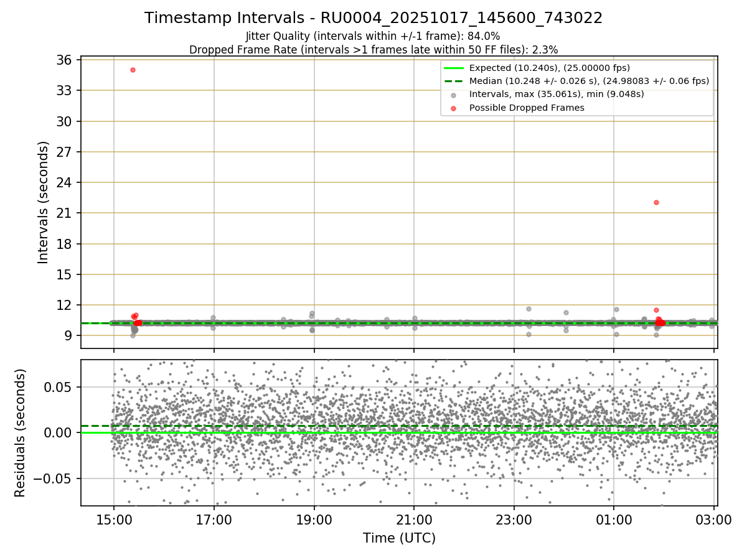This screenshot has height=560, width=747.
Task: Click the plot title Timestamp Intervals
Action: click(x=374, y=18)
